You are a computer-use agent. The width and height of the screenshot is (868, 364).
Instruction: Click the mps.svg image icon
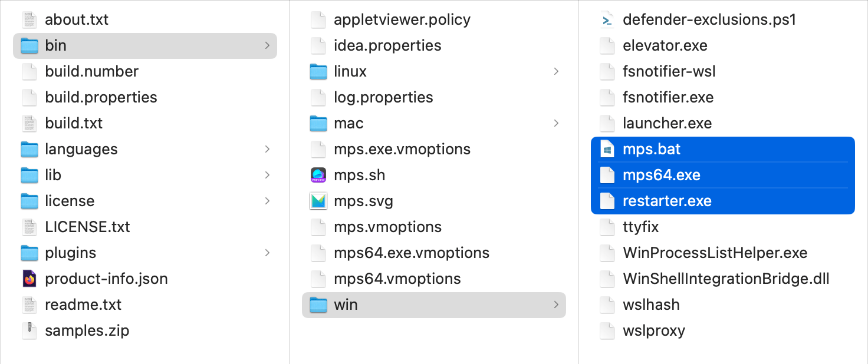click(x=318, y=201)
